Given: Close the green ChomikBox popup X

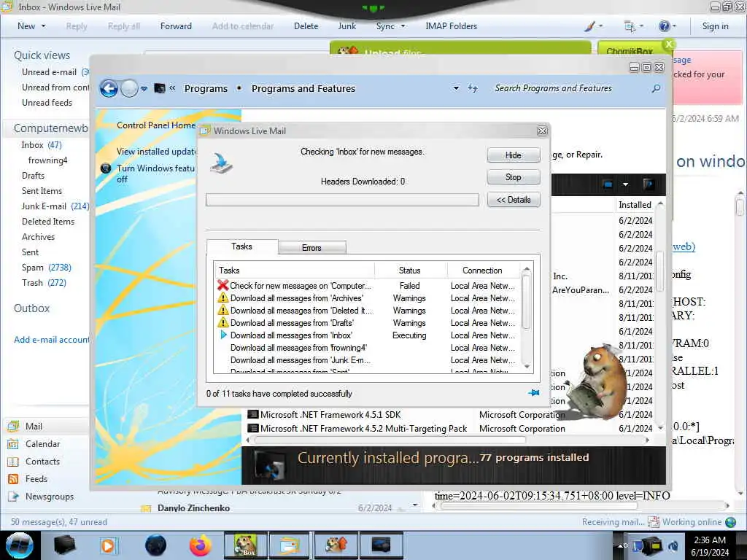Looking at the screenshot, I should point(669,44).
